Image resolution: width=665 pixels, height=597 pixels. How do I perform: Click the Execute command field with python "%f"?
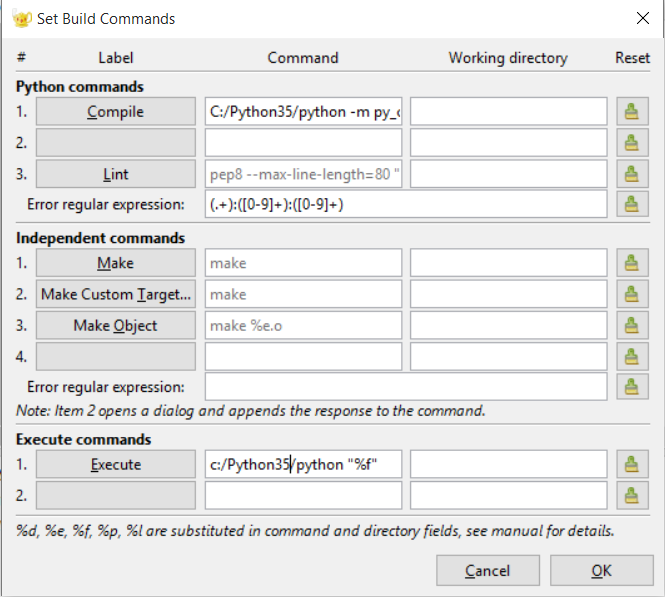click(x=304, y=465)
